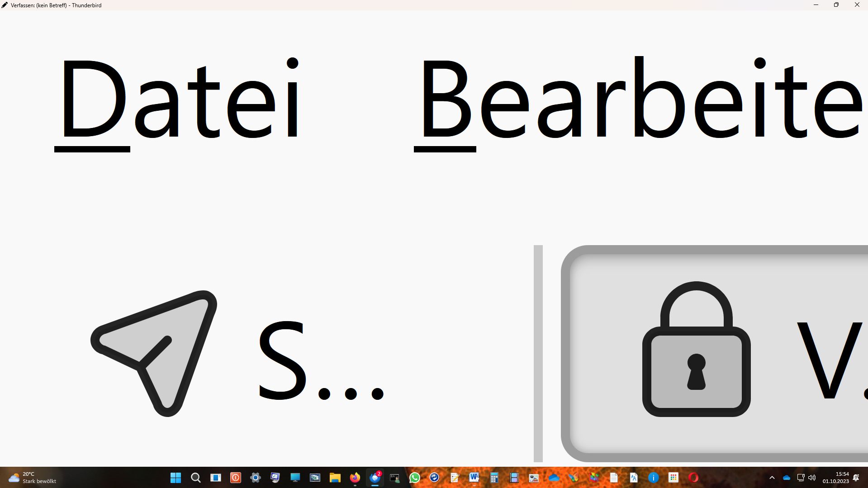The height and width of the screenshot is (488, 868).
Task: Open the weather widget Stark bewölkt
Action: pyautogui.click(x=33, y=478)
